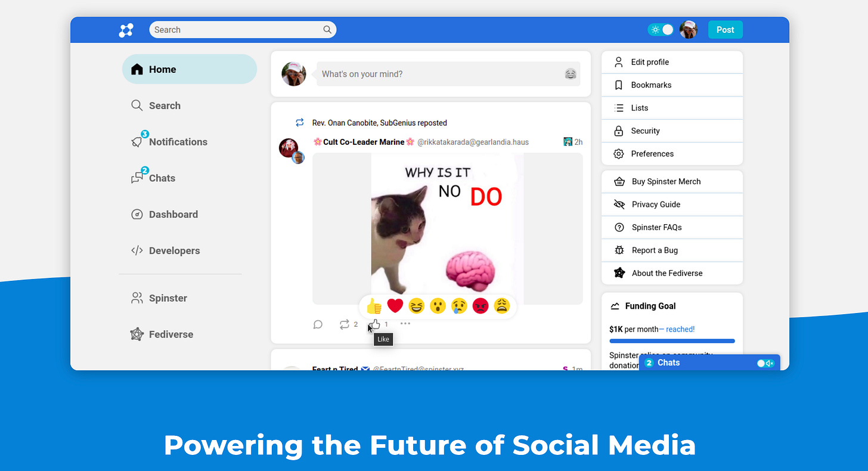The height and width of the screenshot is (471, 868).
Task: Click the 'What's on your mind?' compose field
Action: point(448,74)
